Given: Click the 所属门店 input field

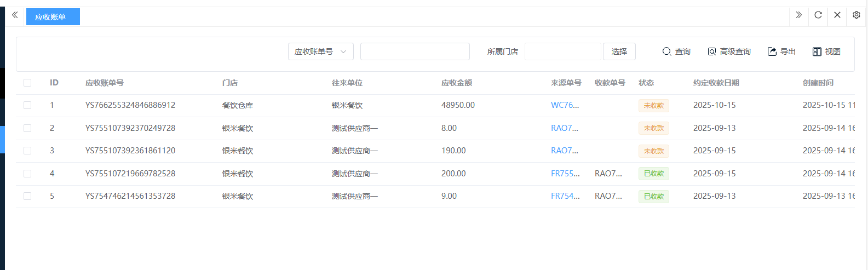Looking at the screenshot, I should pyautogui.click(x=562, y=51).
